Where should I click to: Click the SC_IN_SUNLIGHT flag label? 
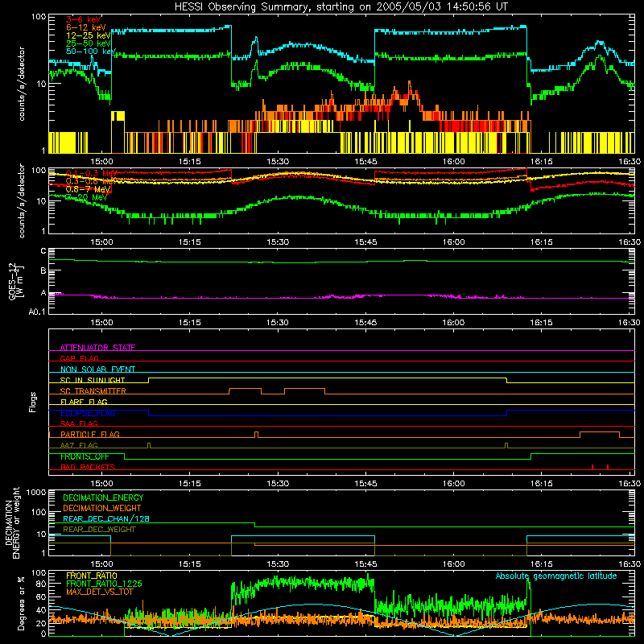pyautogui.click(x=93, y=380)
